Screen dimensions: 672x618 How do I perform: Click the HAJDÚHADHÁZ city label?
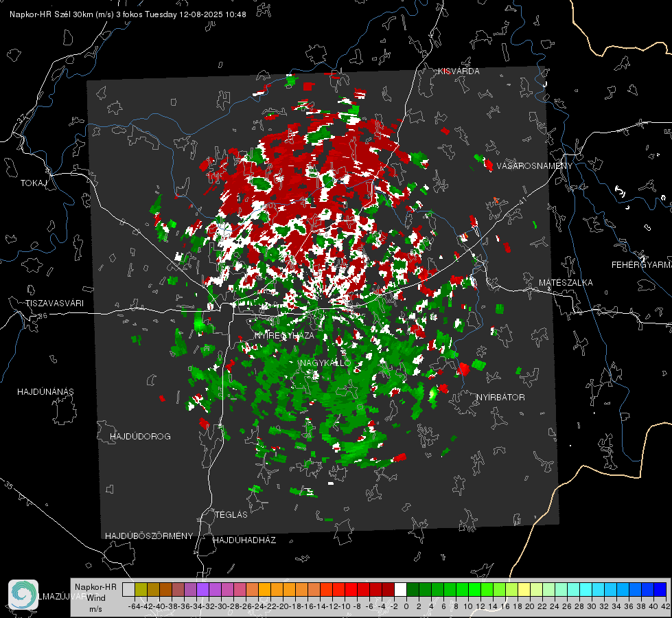coord(244,540)
